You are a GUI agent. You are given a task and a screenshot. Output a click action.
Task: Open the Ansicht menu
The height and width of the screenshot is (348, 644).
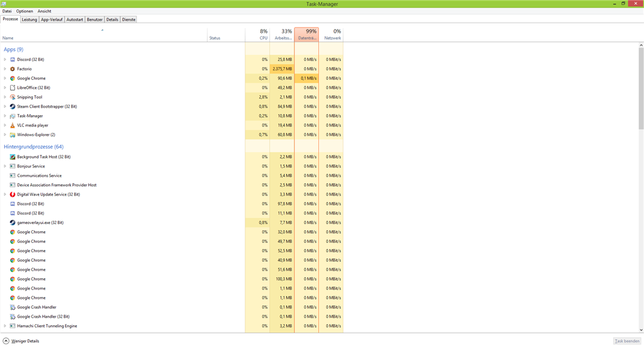coord(45,11)
